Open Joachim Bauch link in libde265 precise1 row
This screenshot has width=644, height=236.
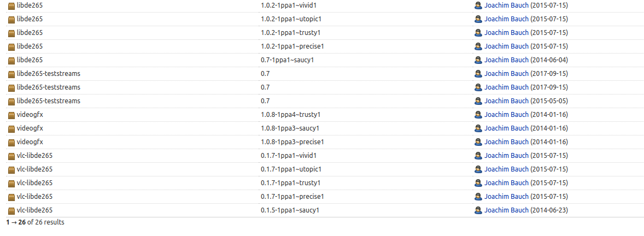click(x=506, y=46)
